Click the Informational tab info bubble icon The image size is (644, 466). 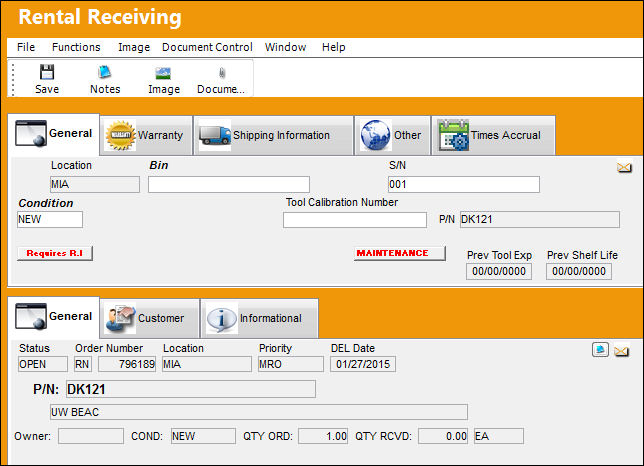tap(222, 318)
